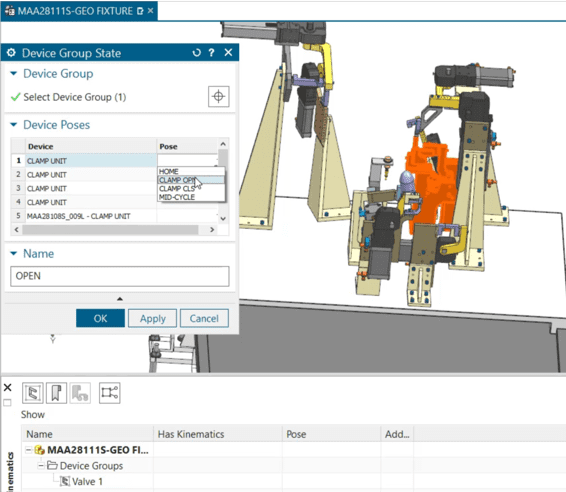566x492 pixels.
Task: Reset the Device Group State dialog
Action: click(x=196, y=53)
